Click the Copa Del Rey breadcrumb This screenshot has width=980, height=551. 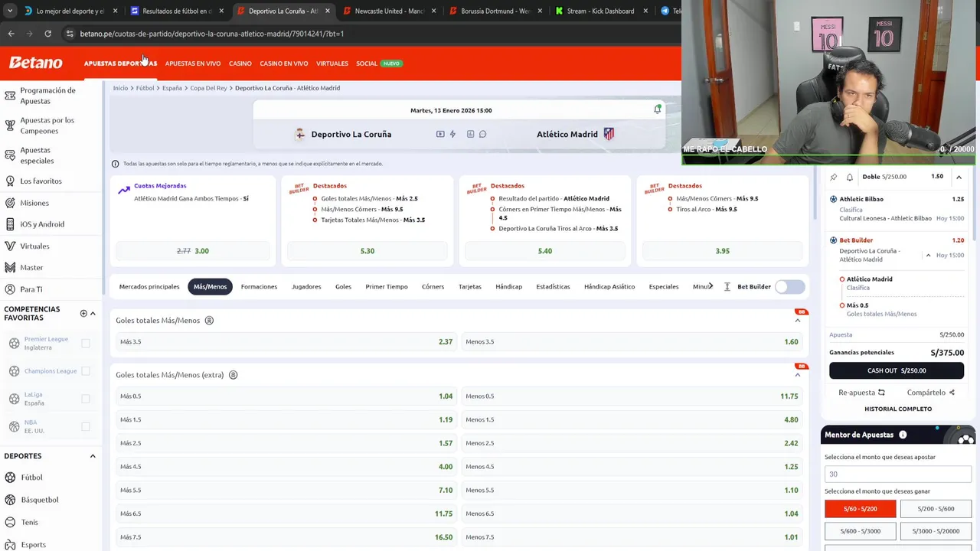pos(208,88)
